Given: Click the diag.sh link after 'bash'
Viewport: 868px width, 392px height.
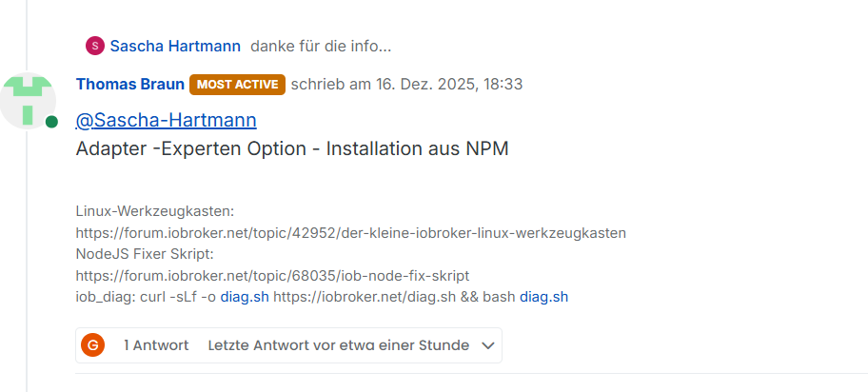Looking at the screenshot, I should (x=543, y=297).
